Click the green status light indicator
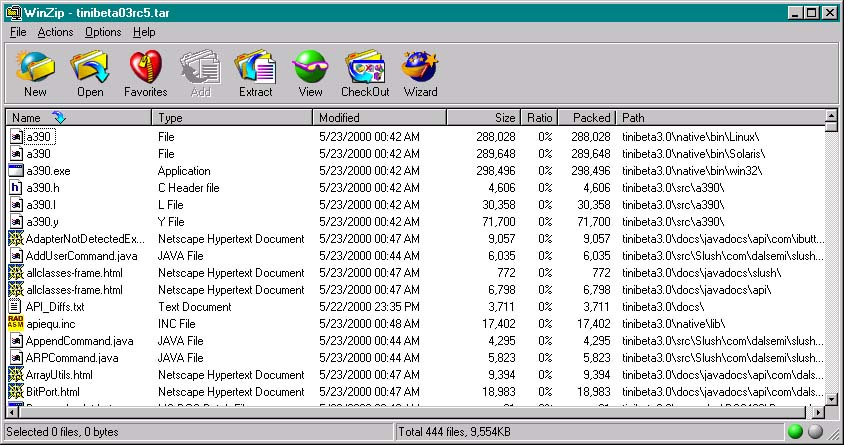Image resolution: width=844 pixels, height=445 pixels. (x=796, y=432)
